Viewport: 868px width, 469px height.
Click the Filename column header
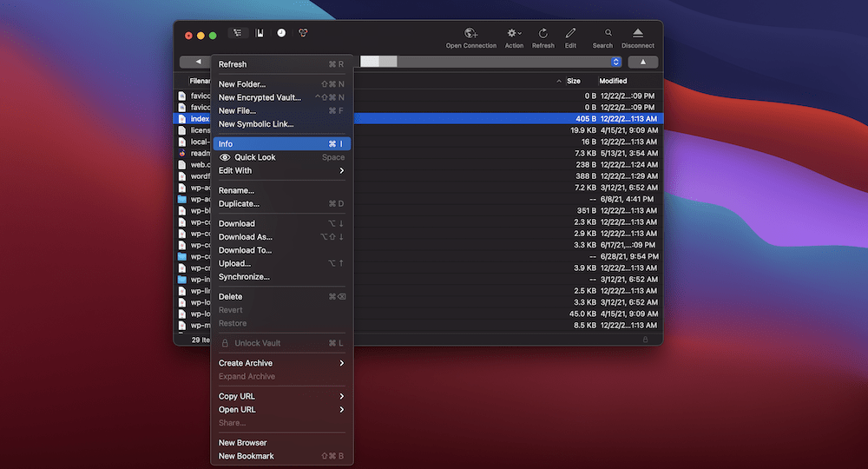pos(200,81)
